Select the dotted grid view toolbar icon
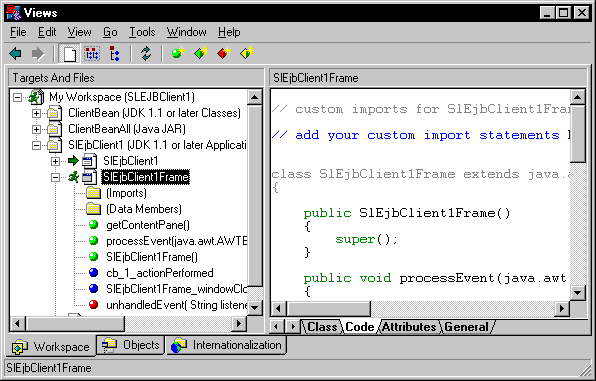The height and width of the screenshot is (381, 596). tap(92, 54)
